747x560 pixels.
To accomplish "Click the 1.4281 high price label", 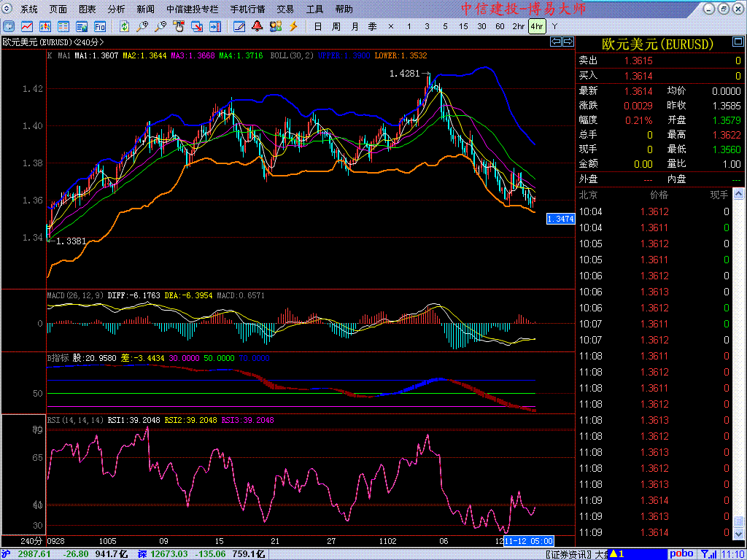I will (x=404, y=74).
